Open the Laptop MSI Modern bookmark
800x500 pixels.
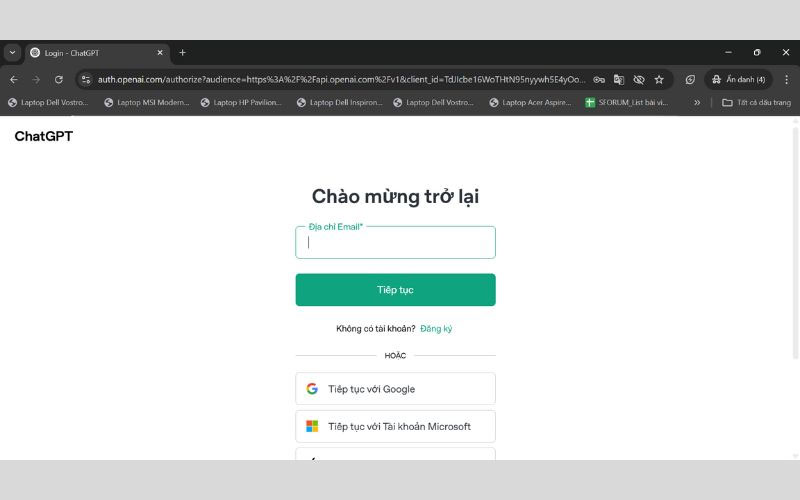(x=146, y=103)
